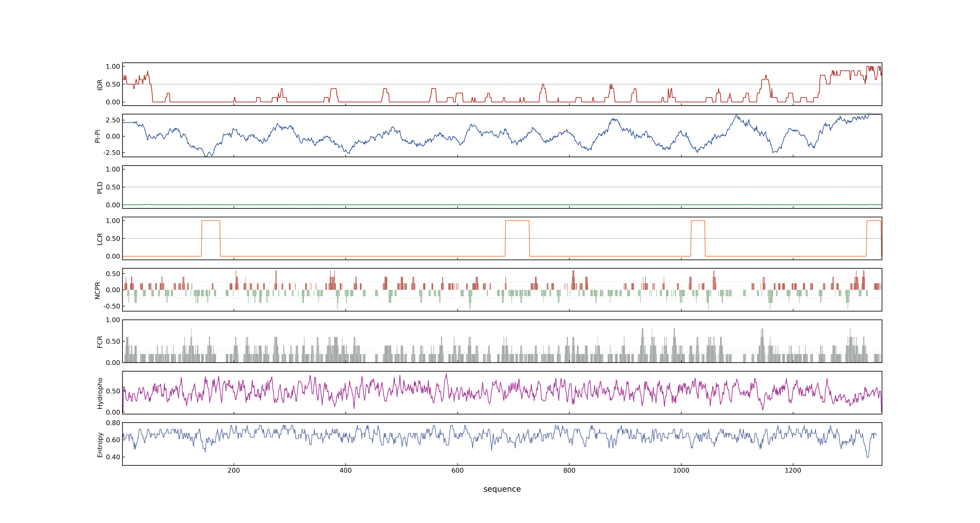Click the IDR axis label

(x=100, y=85)
